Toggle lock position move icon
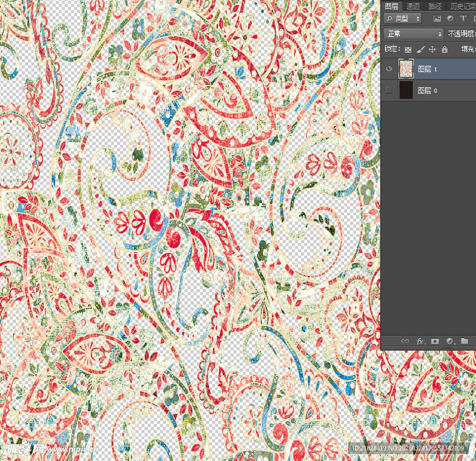The width and height of the screenshot is (476, 461). (432, 49)
